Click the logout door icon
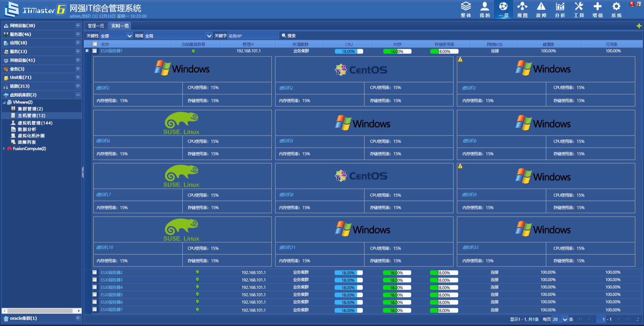This screenshot has height=326, width=644. pyautogui.click(x=639, y=4)
